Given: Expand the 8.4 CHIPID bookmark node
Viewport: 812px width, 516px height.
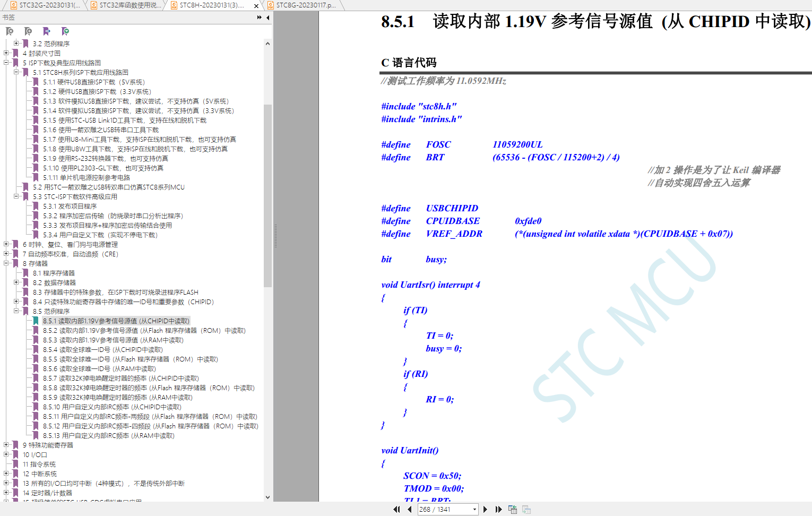Looking at the screenshot, I should pyautogui.click(x=16, y=302).
